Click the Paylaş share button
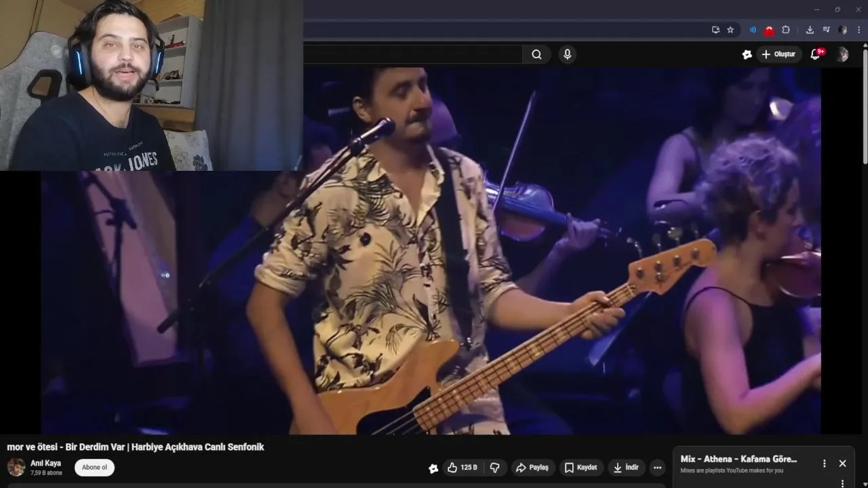 click(532, 468)
